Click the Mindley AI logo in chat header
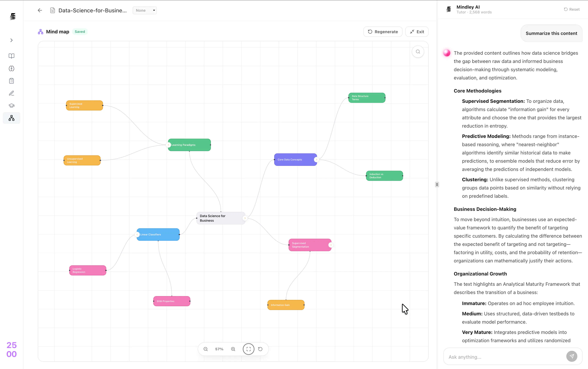588x369 pixels. pyautogui.click(x=448, y=9)
